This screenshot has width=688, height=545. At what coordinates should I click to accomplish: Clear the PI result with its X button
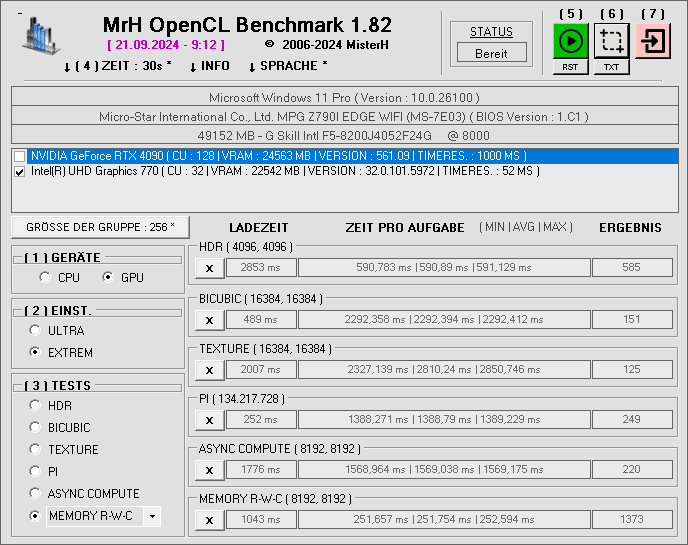[210, 420]
